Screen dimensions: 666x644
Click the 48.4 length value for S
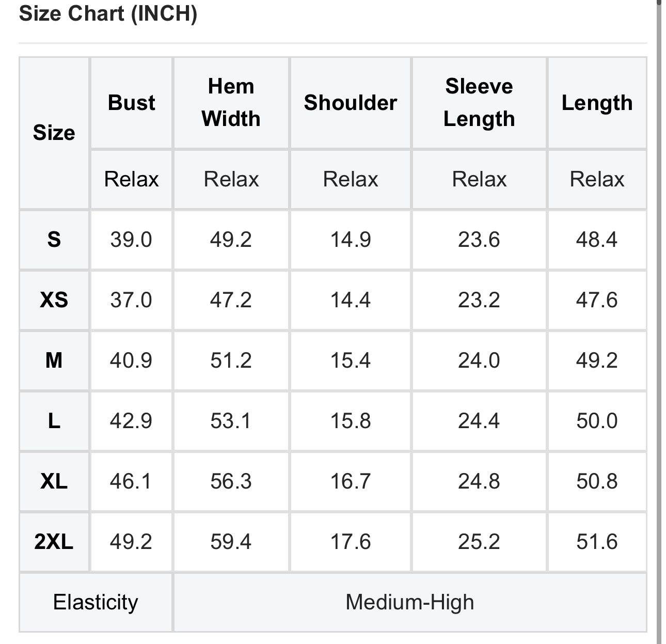click(597, 240)
